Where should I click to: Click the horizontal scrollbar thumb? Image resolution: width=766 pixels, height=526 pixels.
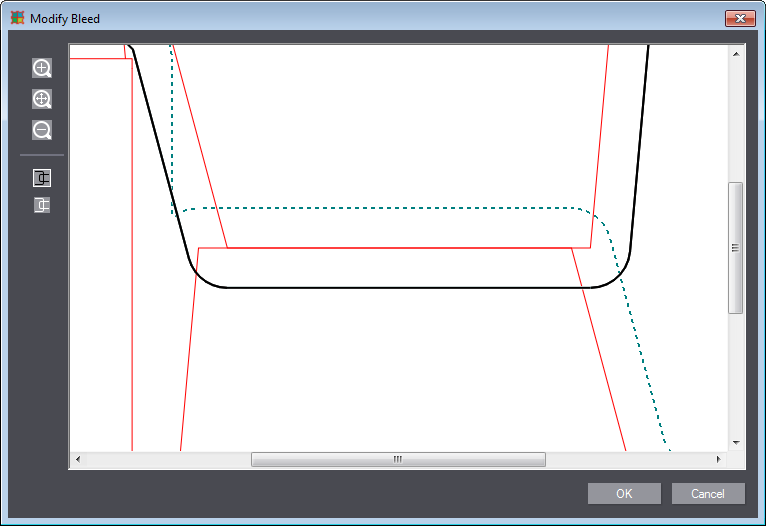(x=398, y=460)
